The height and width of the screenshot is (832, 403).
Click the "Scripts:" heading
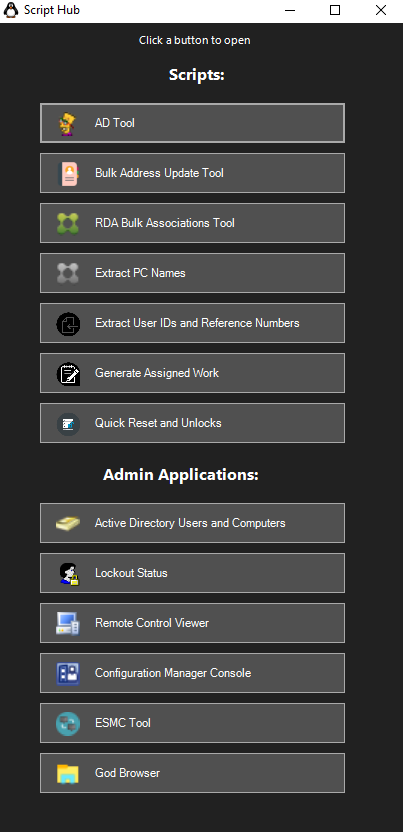coord(197,75)
